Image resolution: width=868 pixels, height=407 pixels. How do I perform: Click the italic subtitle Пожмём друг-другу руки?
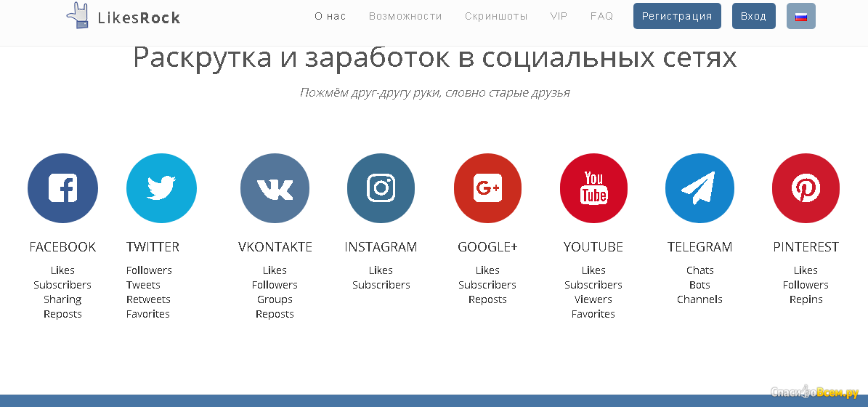click(x=434, y=92)
